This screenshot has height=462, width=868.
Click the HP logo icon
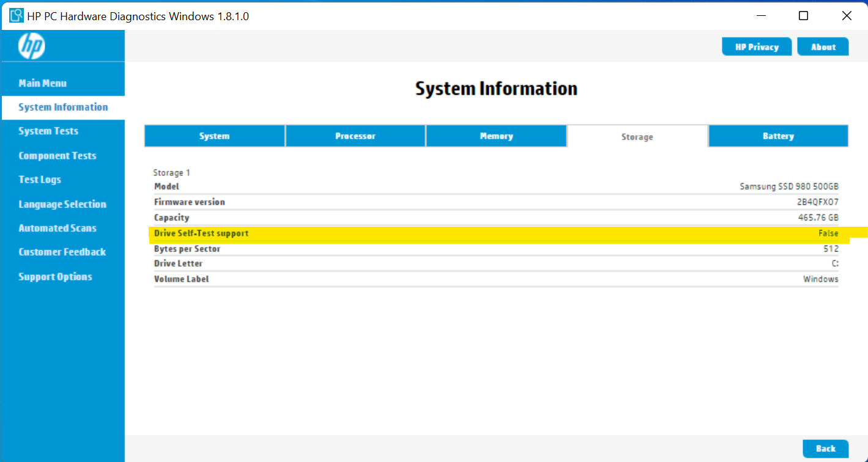tap(31, 46)
